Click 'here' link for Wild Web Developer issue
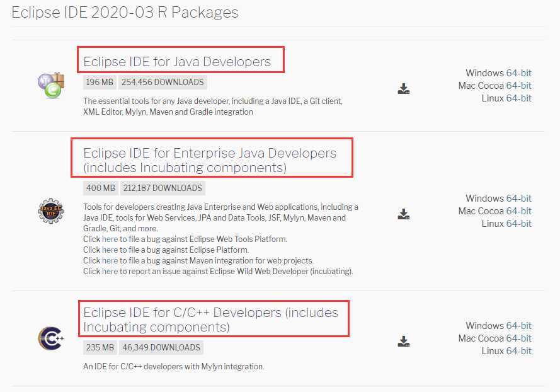The image size is (560, 392). pyautogui.click(x=110, y=271)
